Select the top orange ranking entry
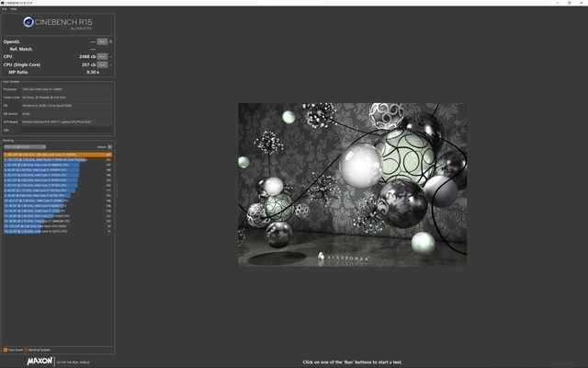588x368 pixels. coord(57,154)
